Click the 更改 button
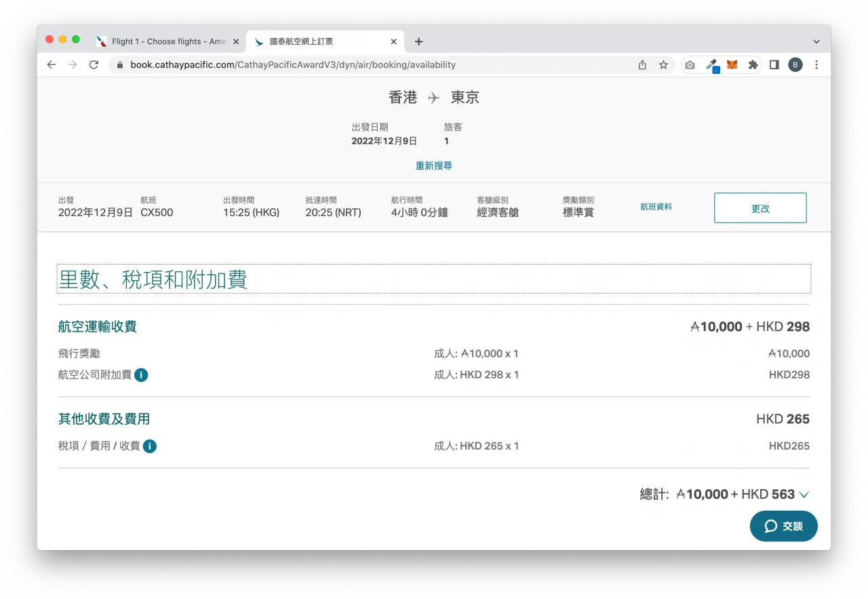868x599 pixels. (x=760, y=208)
